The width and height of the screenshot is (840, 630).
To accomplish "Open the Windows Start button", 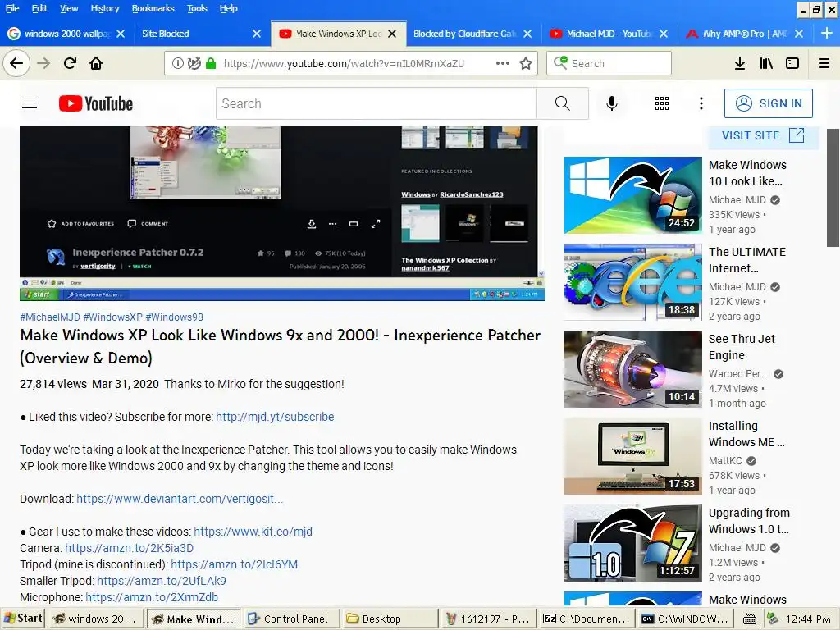I will point(23,619).
